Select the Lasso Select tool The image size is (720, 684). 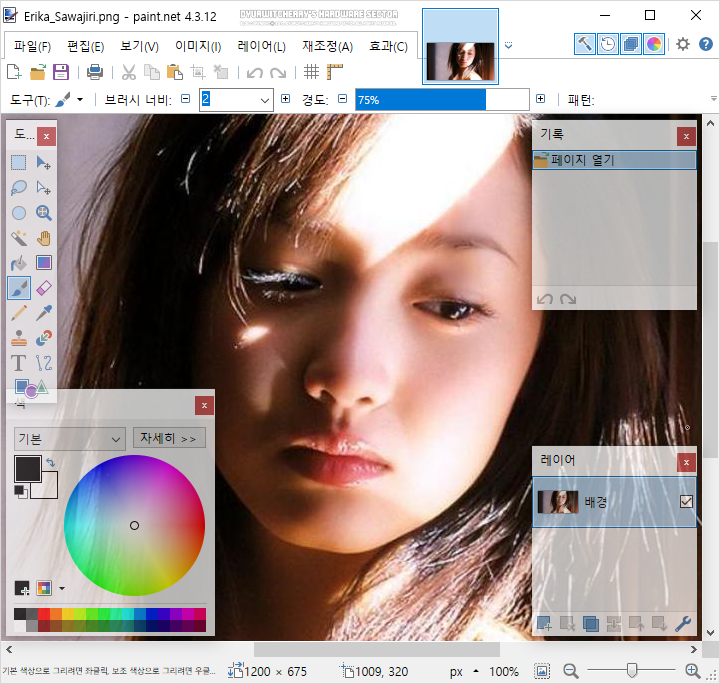pos(19,188)
